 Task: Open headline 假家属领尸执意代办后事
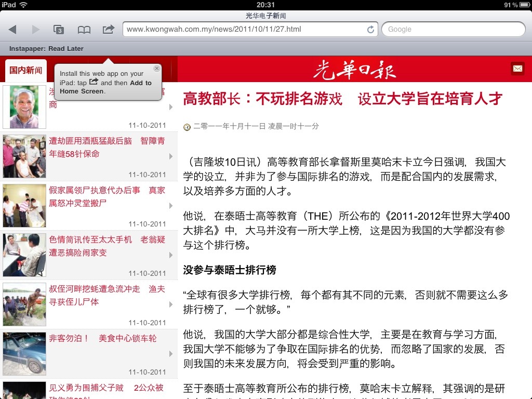click(x=107, y=196)
